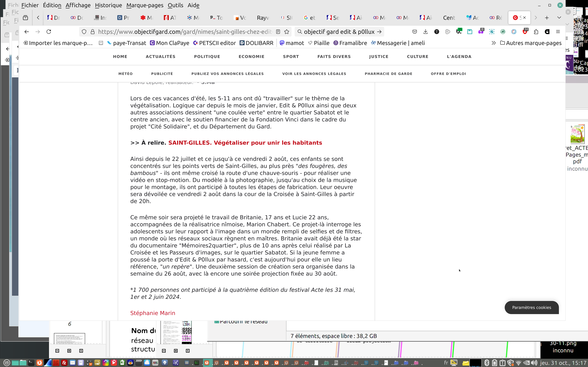Open the Save to Pocket icon
The height and width of the screenshot is (367, 588).
pos(415,32)
